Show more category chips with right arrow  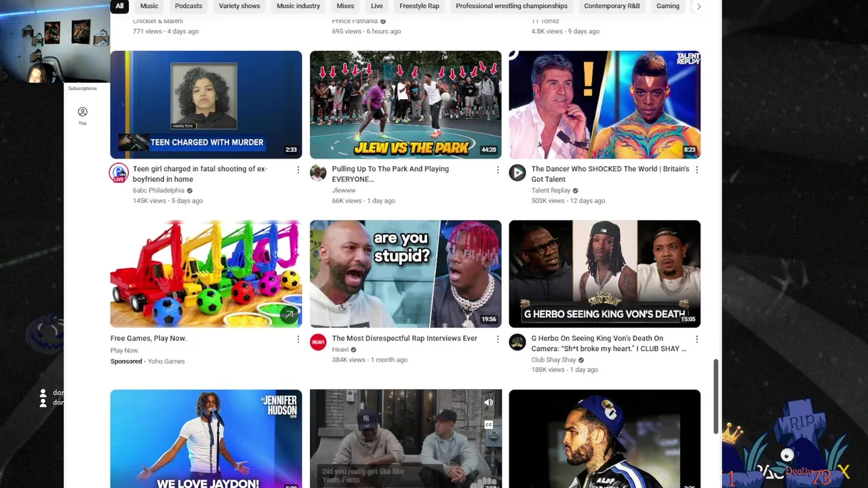(698, 6)
